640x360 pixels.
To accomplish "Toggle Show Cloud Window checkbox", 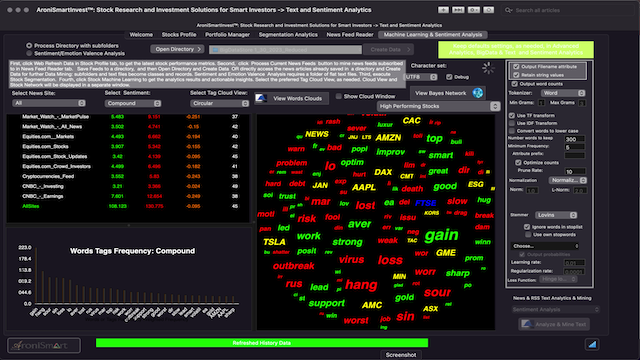I will tap(338, 96).
